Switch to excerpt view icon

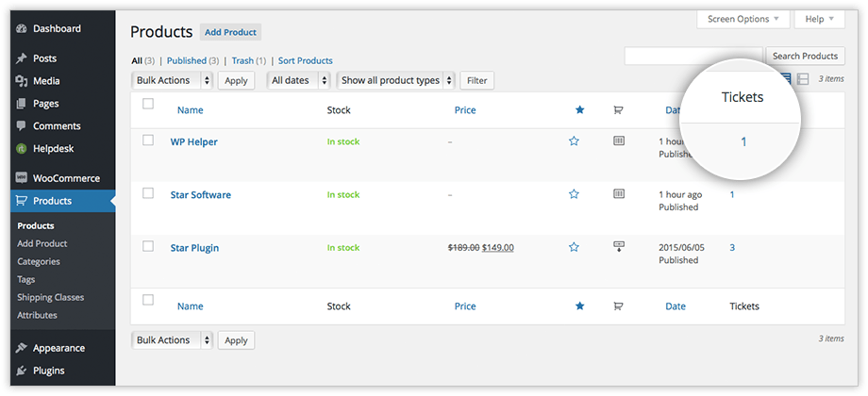pos(803,79)
